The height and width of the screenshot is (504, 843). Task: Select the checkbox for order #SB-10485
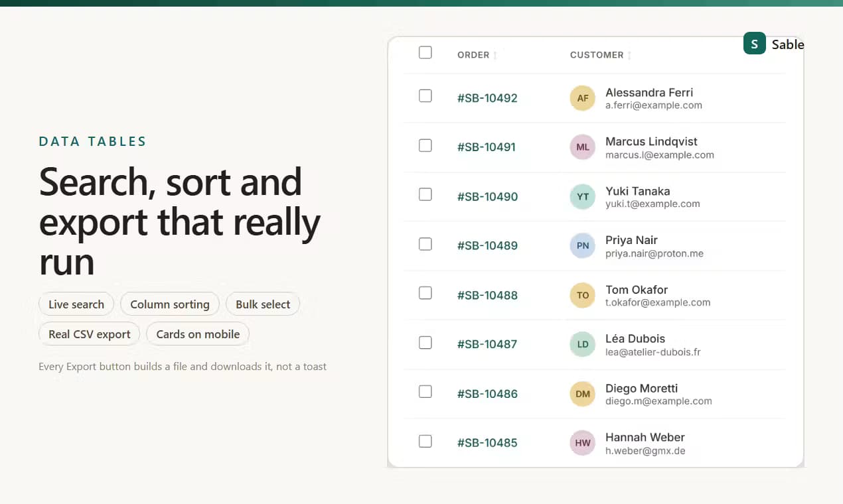tap(425, 441)
